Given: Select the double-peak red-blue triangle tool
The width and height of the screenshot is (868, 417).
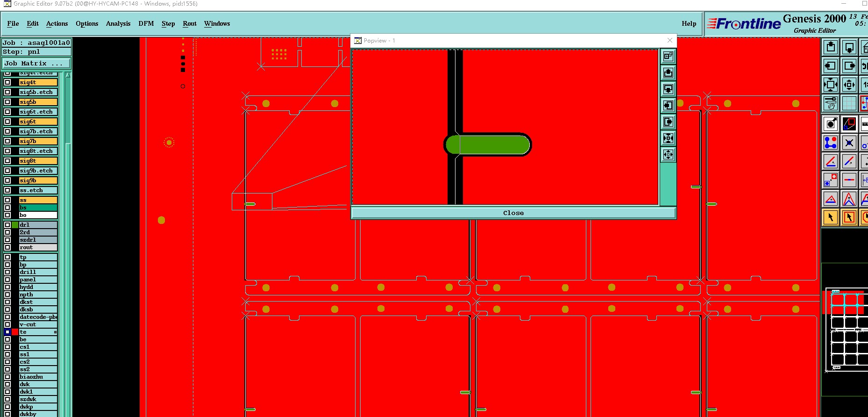Looking at the screenshot, I should [x=849, y=199].
